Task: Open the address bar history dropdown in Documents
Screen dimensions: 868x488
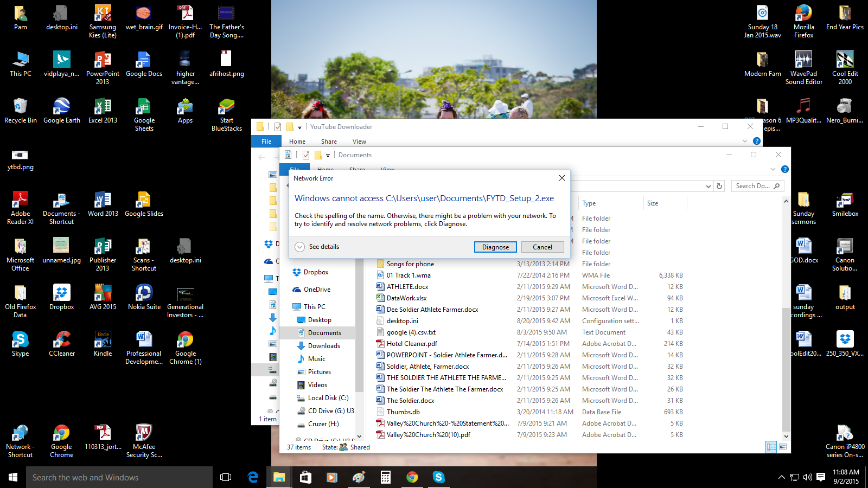Action: point(708,186)
